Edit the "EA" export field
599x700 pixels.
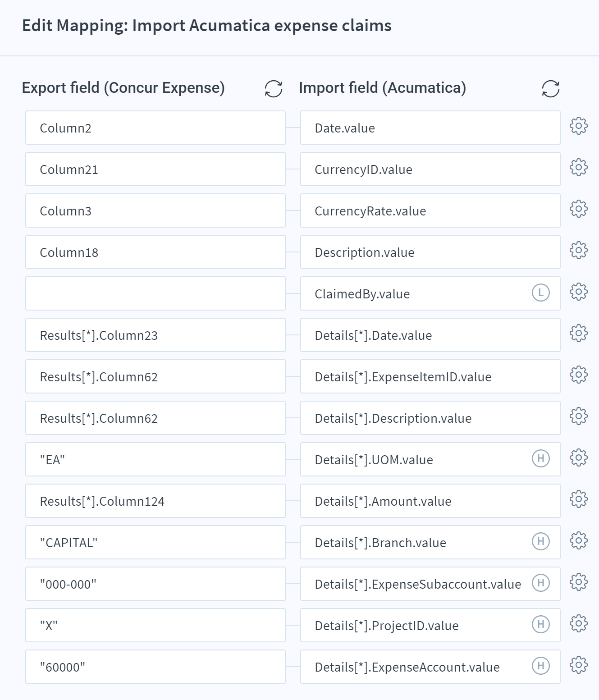(155, 459)
